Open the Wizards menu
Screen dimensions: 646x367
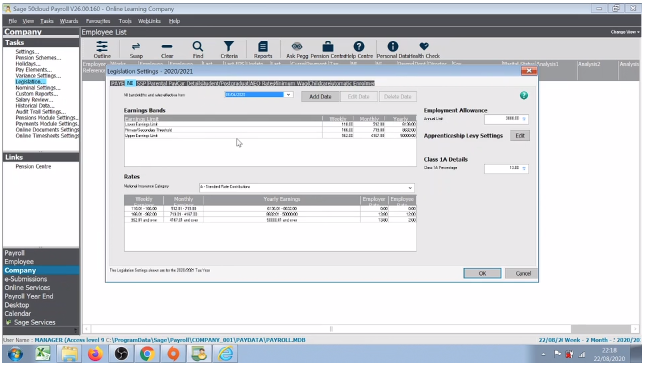click(x=69, y=21)
